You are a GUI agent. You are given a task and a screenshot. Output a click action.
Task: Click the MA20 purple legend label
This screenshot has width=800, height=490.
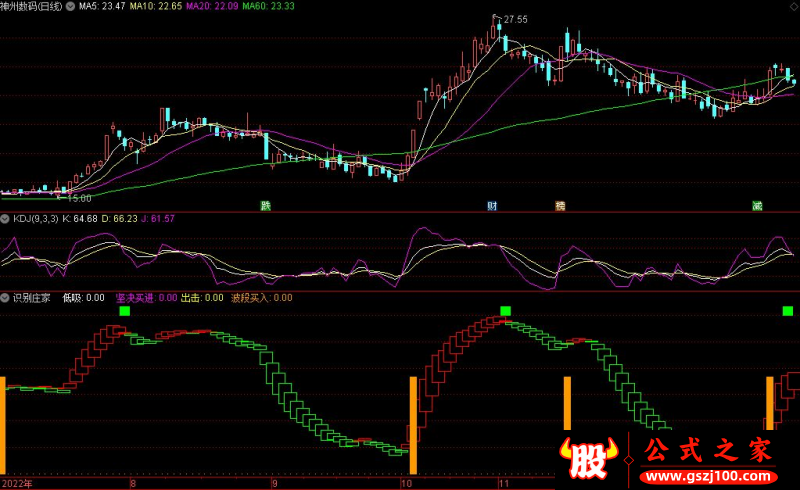click(x=212, y=6)
